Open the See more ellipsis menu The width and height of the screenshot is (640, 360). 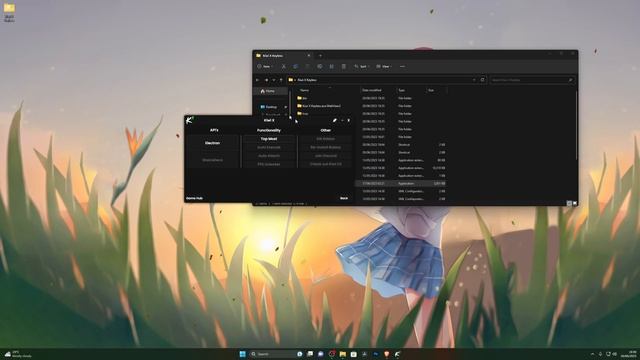click(402, 66)
